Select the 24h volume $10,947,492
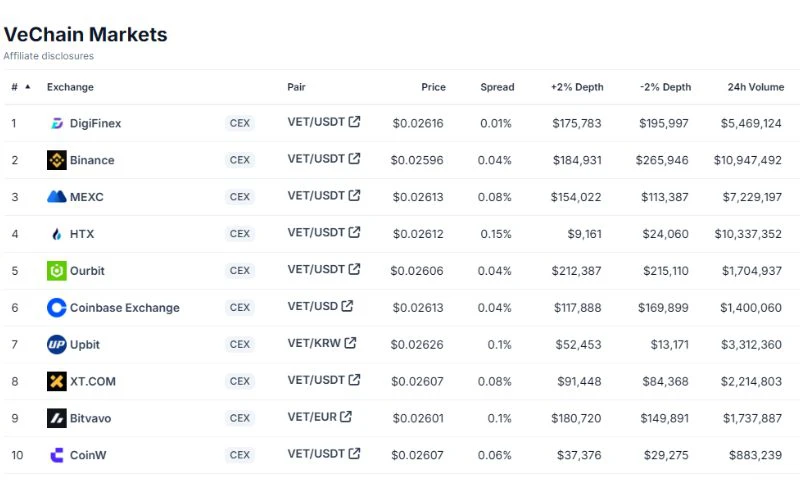 (747, 160)
